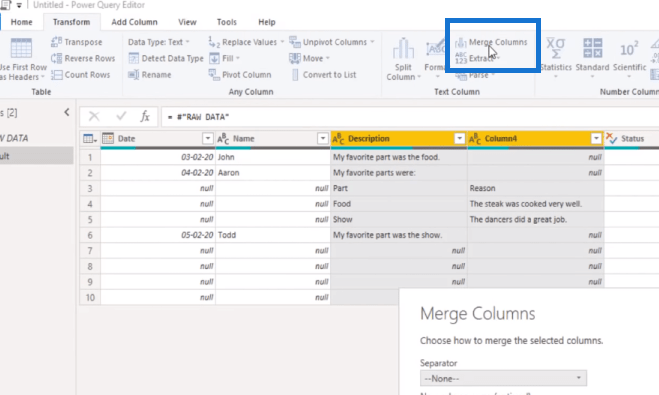Image resolution: width=659 pixels, height=395 pixels.
Task: Open the Home ribbon tab
Action: click(21, 22)
